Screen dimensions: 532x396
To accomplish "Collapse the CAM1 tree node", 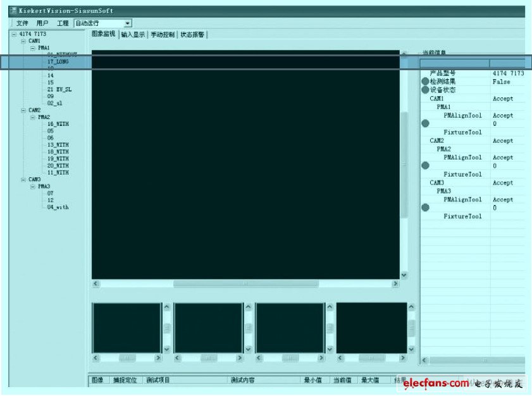I will [23, 40].
